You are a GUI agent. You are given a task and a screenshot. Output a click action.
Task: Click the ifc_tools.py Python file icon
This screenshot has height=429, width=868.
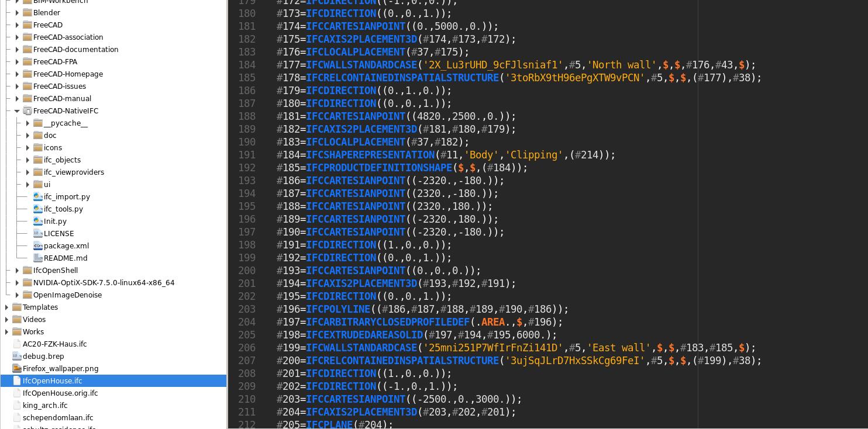click(38, 209)
